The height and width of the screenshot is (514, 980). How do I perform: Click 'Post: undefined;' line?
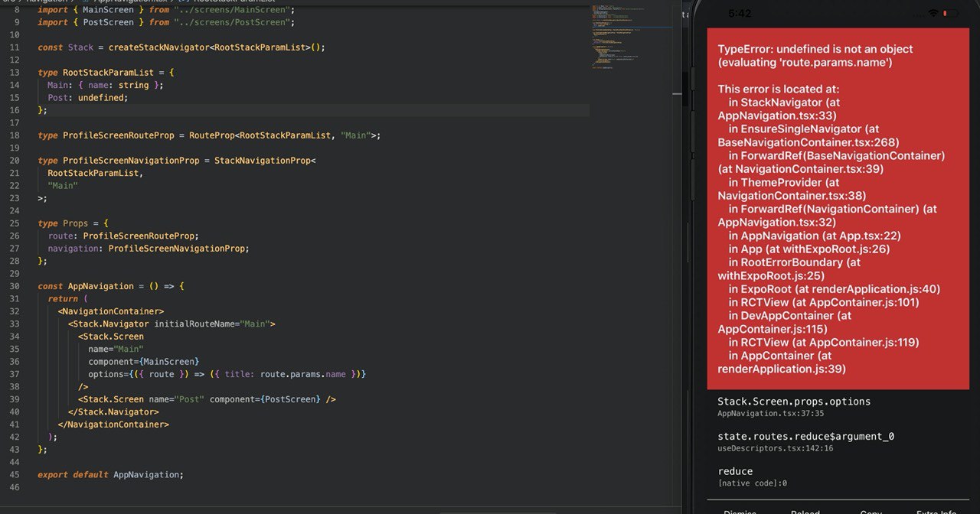pyautogui.click(x=88, y=98)
